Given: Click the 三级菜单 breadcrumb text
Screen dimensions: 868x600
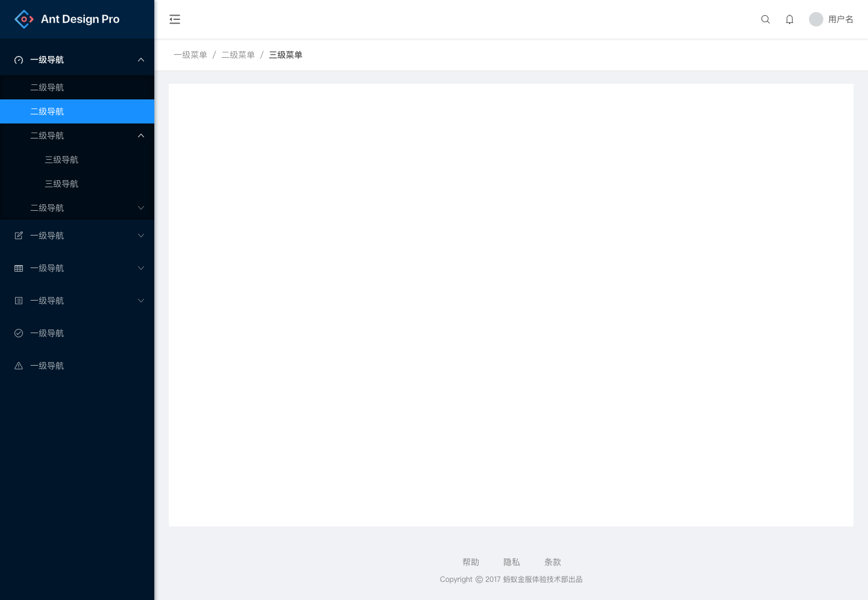Looking at the screenshot, I should tap(286, 55).
